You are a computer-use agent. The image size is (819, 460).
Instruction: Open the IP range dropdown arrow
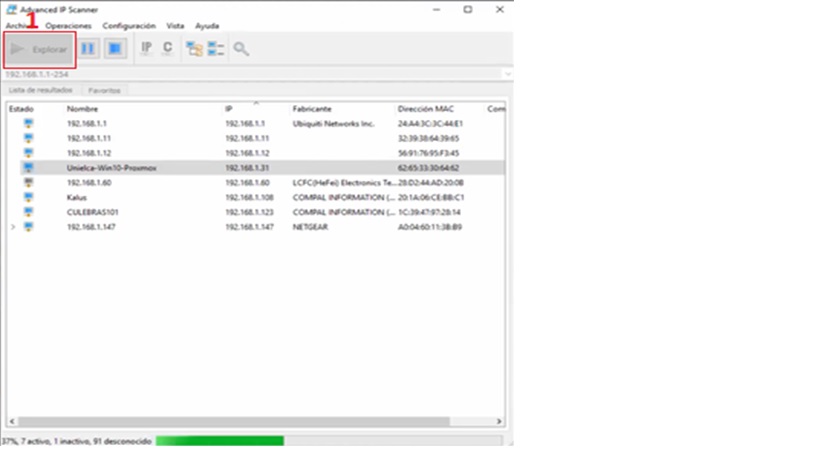(x=508, y=74)
